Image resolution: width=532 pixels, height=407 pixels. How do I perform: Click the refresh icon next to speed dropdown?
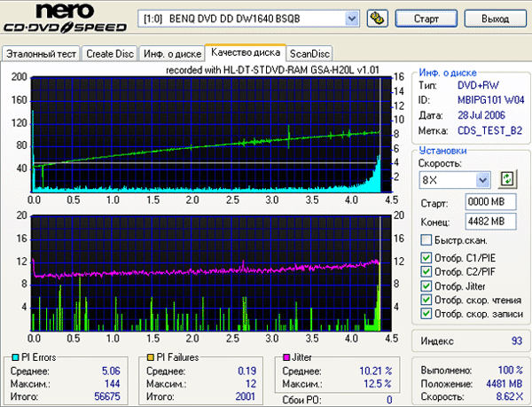pyautogui.click(x=507, y=180)
